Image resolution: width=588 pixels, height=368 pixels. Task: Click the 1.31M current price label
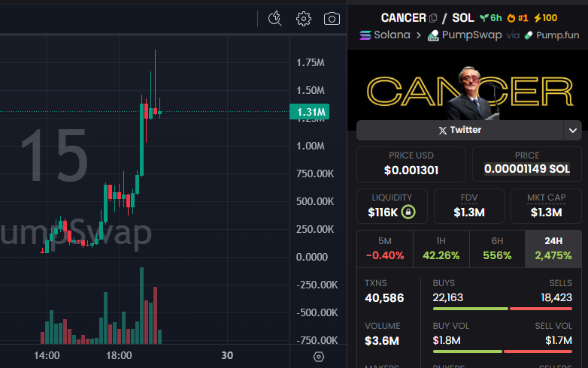coord(310,112)
